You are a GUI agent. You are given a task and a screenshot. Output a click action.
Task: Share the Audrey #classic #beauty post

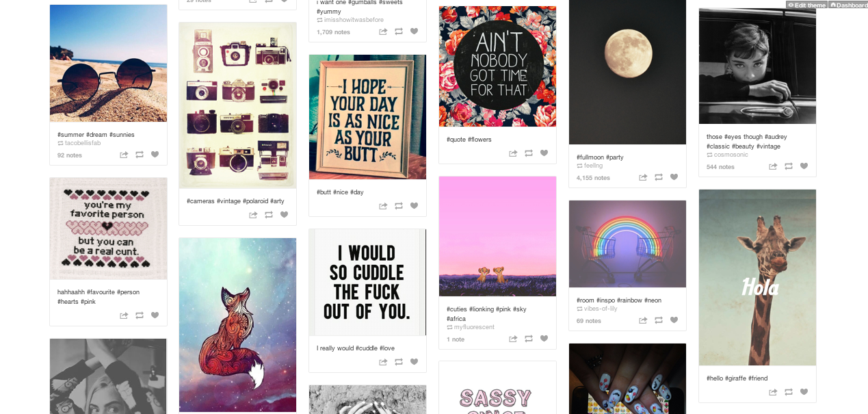tap(773, 166)
